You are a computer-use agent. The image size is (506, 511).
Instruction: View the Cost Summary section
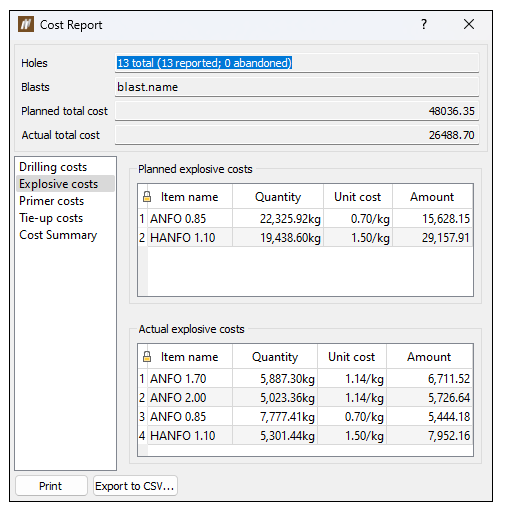(x=58, y=235)
